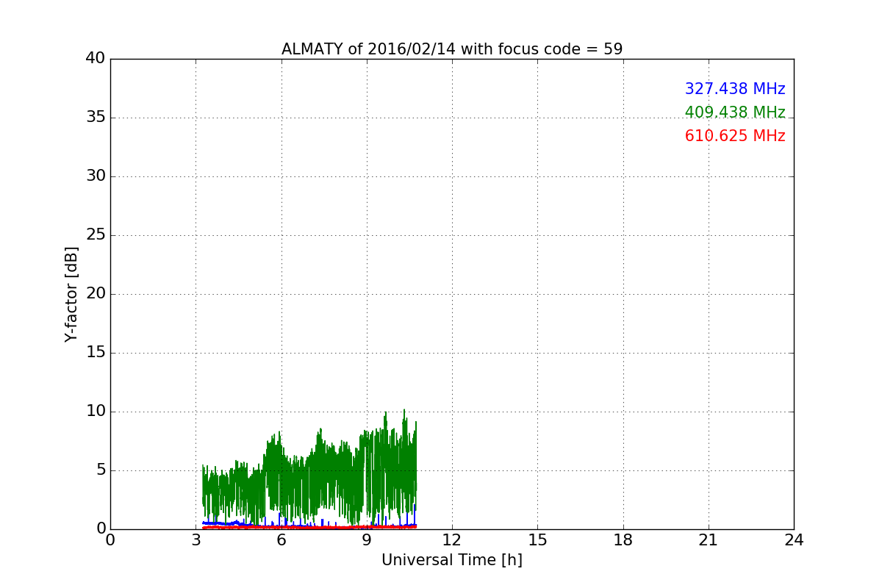Image resolution: width=882 pixels, height=588 pixels.
Task: Click the x-axis tick label 18
Action: click(x=623, y=539)
